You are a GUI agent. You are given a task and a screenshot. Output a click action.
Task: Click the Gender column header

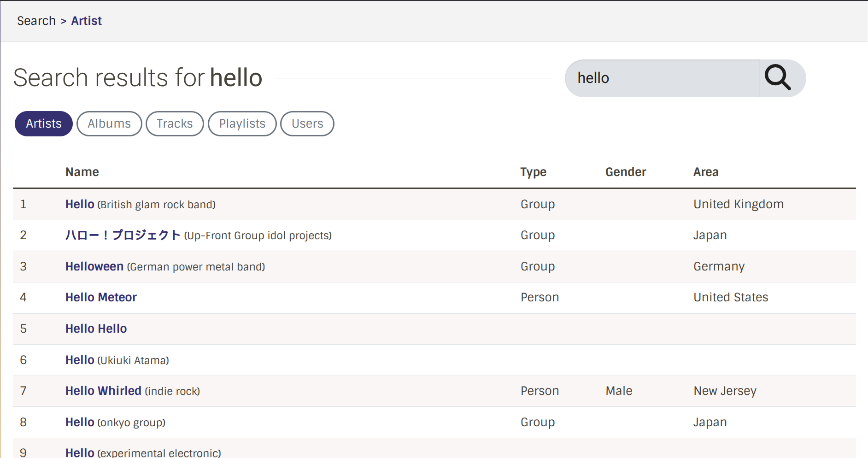tap(626, 172)
